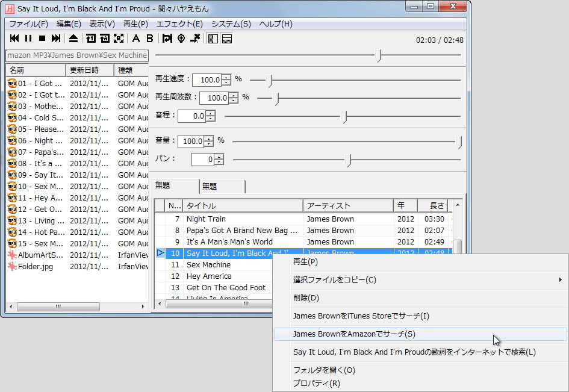Screen dimensions: 569x392
Task: Open the ヘルプ(H) menu
Action: (275, 24)
